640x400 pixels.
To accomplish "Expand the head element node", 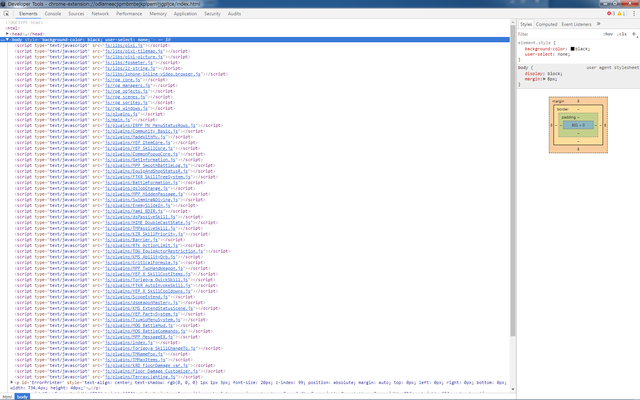I will [7, 34].
